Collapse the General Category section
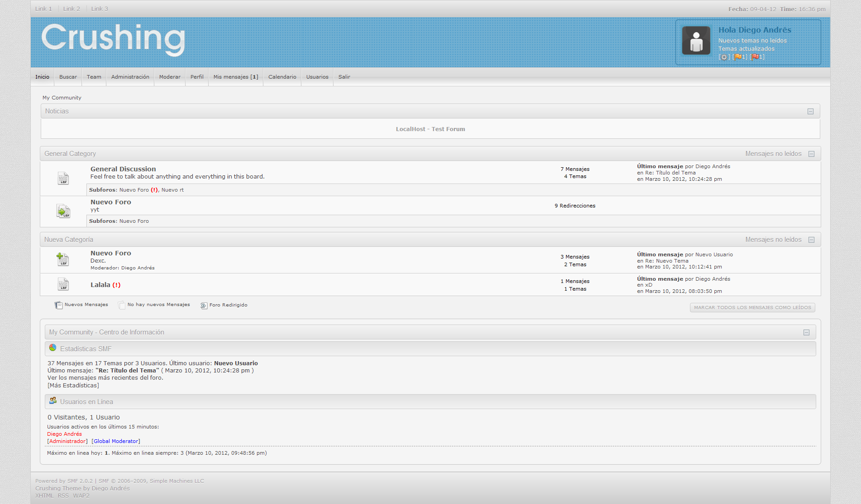Screen dimensions: 861x504 811,154
